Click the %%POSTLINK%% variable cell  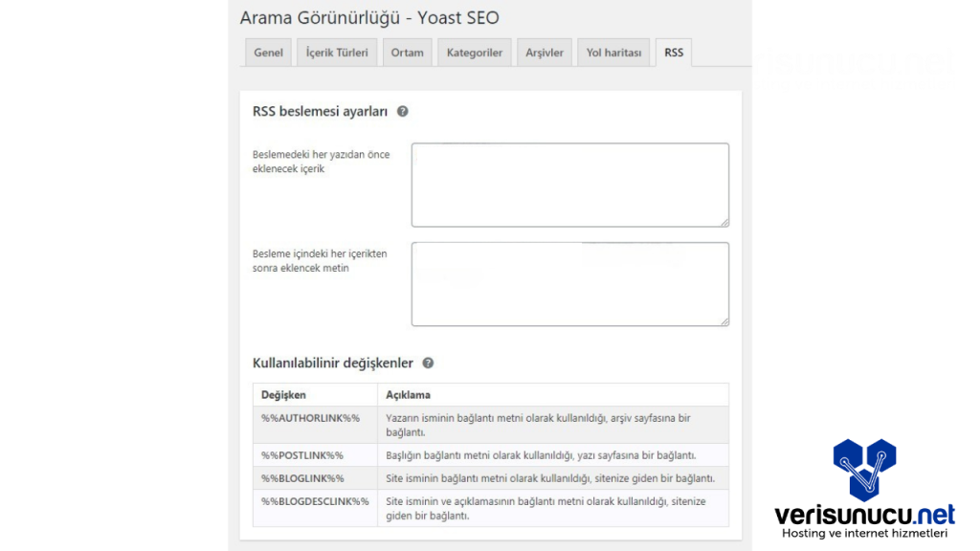tap(302, 455)
